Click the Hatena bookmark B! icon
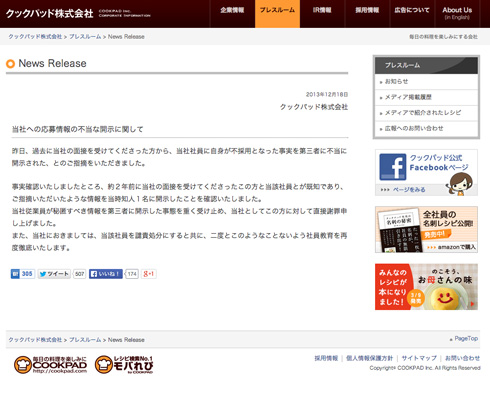 15,274
